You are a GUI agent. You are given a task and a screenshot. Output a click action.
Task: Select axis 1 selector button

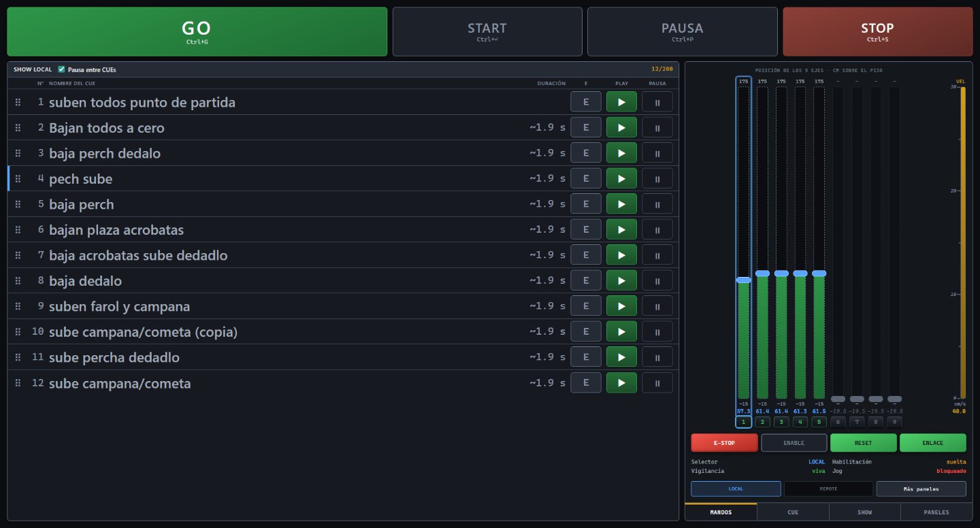(743, 422)
